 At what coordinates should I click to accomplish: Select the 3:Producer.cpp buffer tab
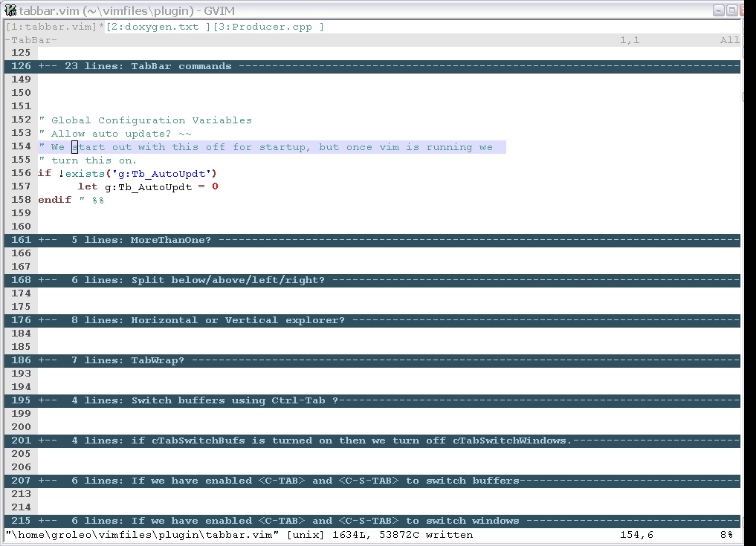[268, 27]
